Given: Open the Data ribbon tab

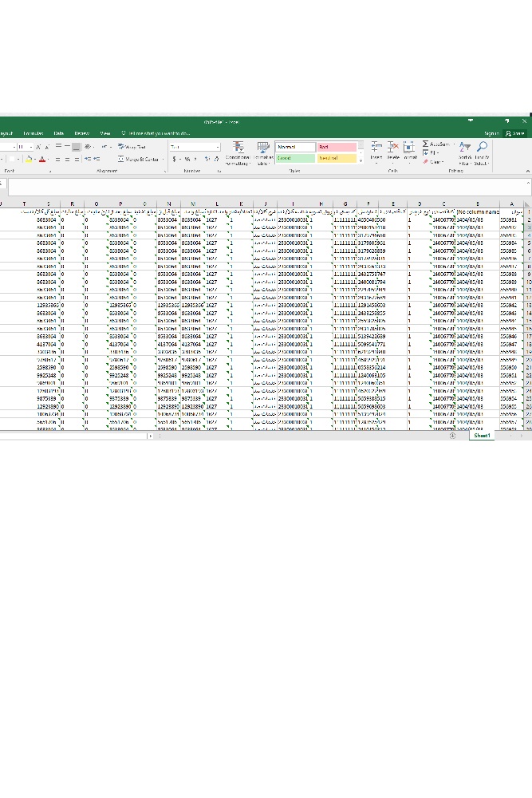Looking at the screenshot, I should click(59, 133).
